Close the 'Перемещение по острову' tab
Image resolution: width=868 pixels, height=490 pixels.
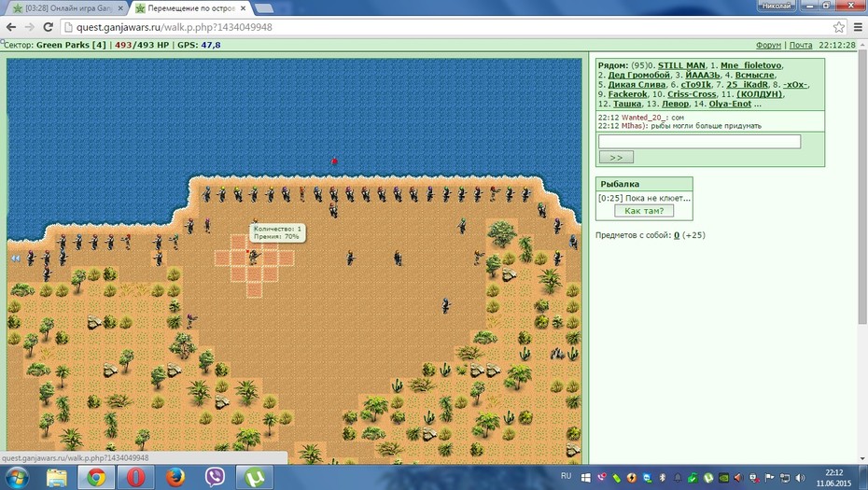243,8
